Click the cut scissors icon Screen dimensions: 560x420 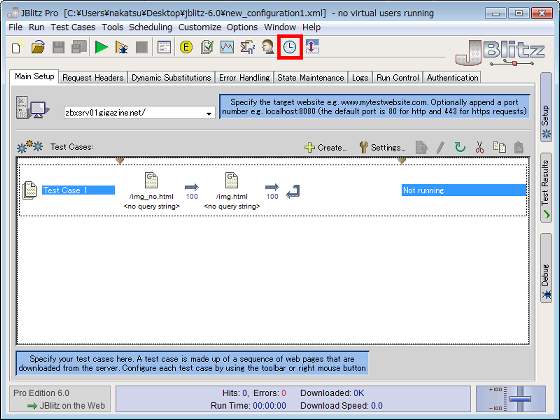click(x=479, y=147)
